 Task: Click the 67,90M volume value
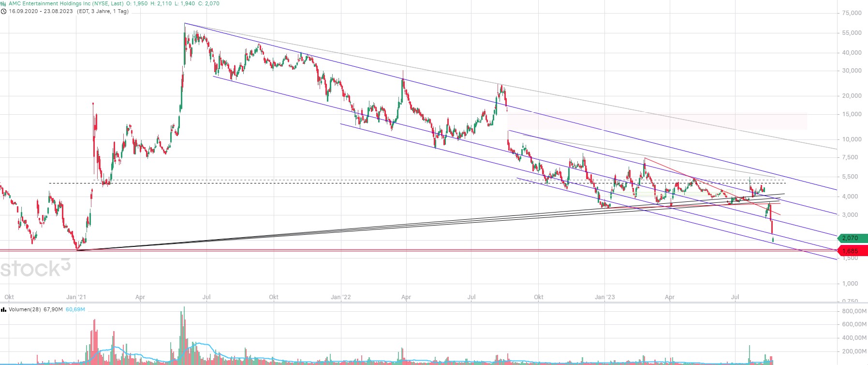(x=53, y=309)
